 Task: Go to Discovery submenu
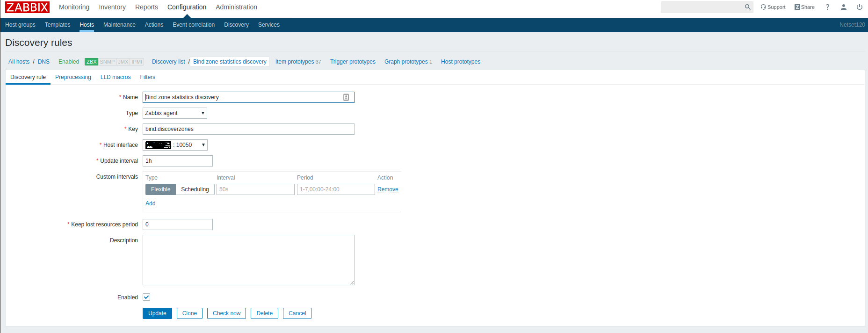coord(236,25)
